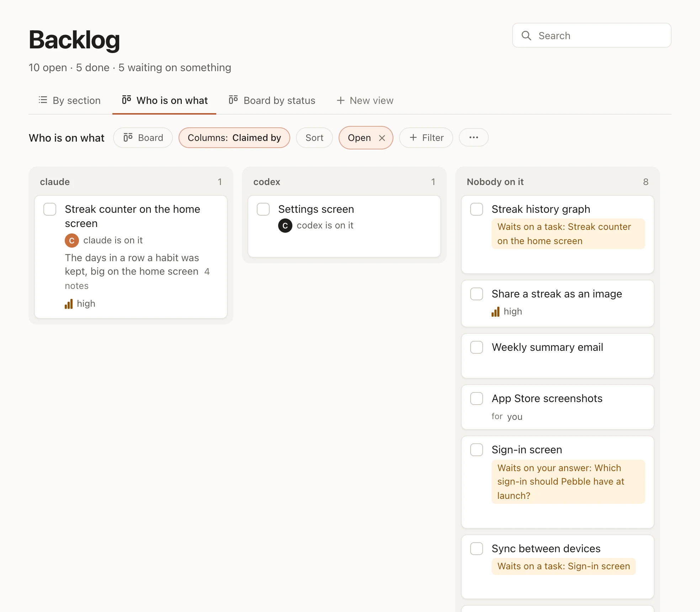Image resolution: width=700 pixels, height=612 pixels.
Task: Click the high priority bars on Share a streak card
Action: (x=495, y=312)
